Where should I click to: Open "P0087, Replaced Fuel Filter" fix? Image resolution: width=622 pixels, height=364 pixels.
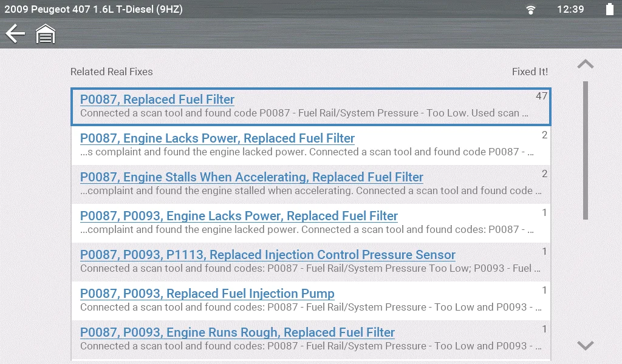coord(157,99)
